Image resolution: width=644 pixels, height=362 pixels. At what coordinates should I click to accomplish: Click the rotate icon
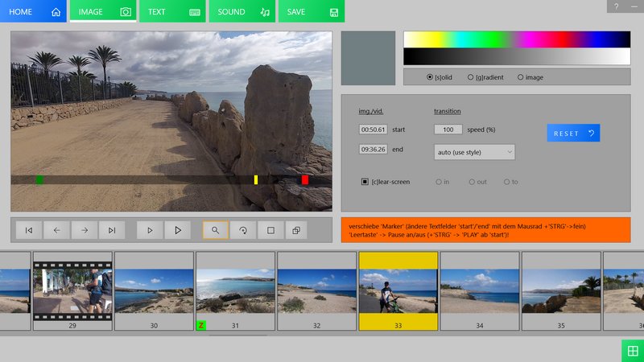243,230
